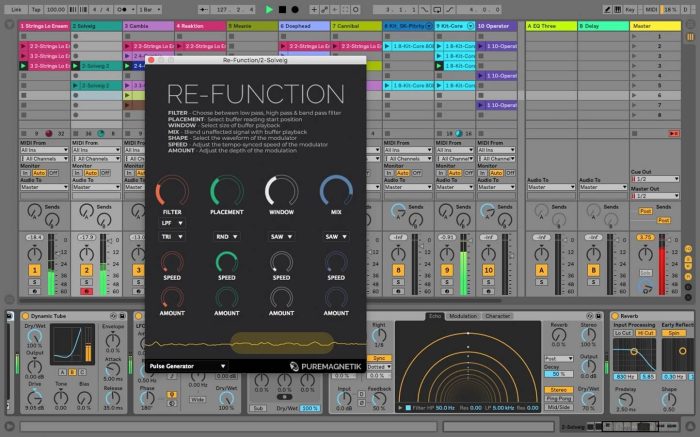The width and height of the screenshot is (700, 437).
Task: Click the highlighted buffer region in the waveform
Action: pyautogui.click(x=282, y=343)
